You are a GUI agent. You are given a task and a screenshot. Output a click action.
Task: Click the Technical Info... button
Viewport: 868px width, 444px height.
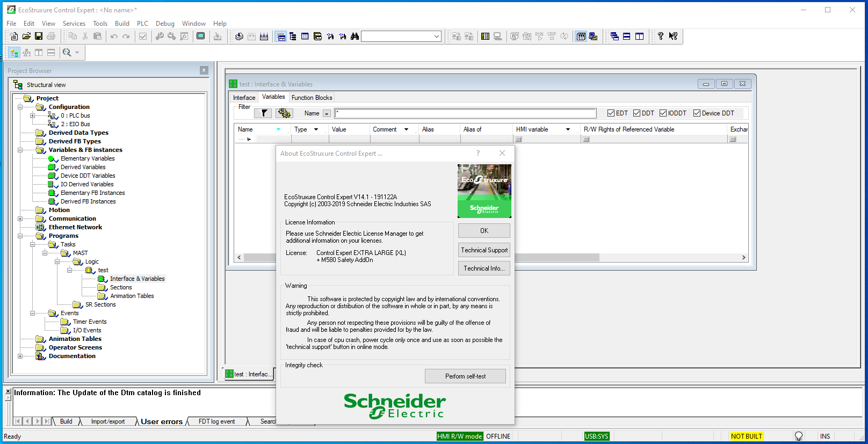click(x=484, y=268)
